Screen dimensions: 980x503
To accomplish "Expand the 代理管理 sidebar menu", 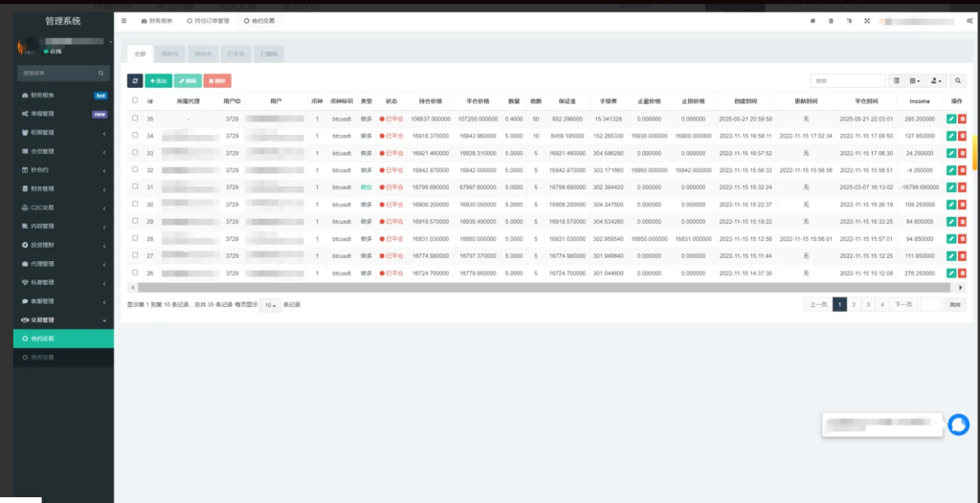I will 64,264.
